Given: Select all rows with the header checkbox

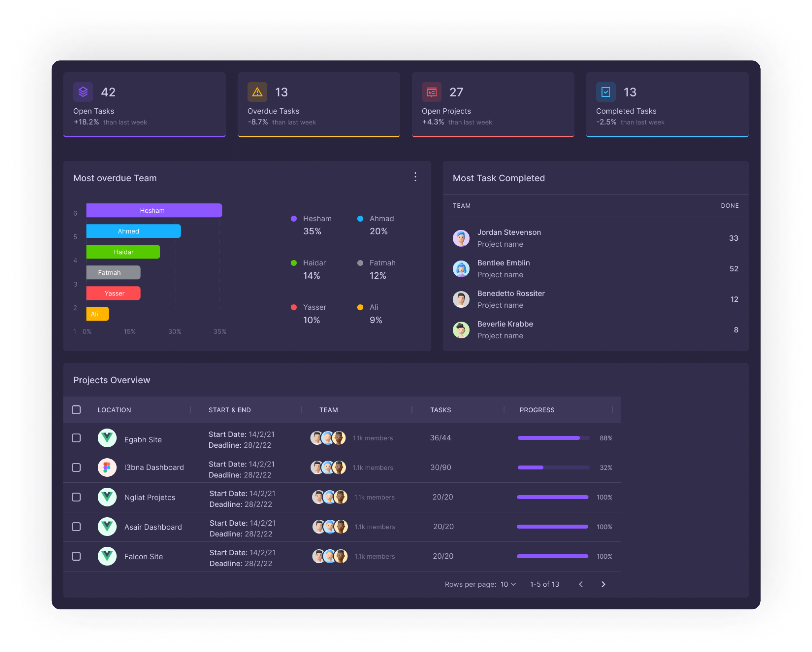Looking at the screenshot, I should click(x=76, y=410).
